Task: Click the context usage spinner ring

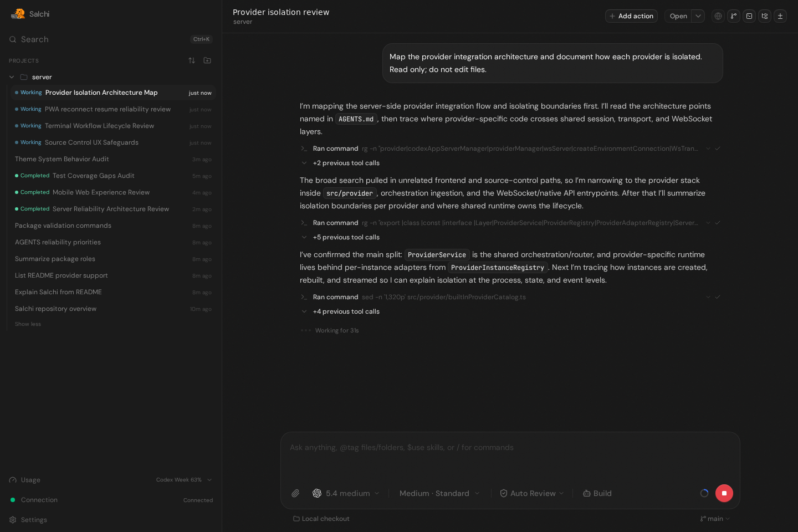Action: coord(704,493)
